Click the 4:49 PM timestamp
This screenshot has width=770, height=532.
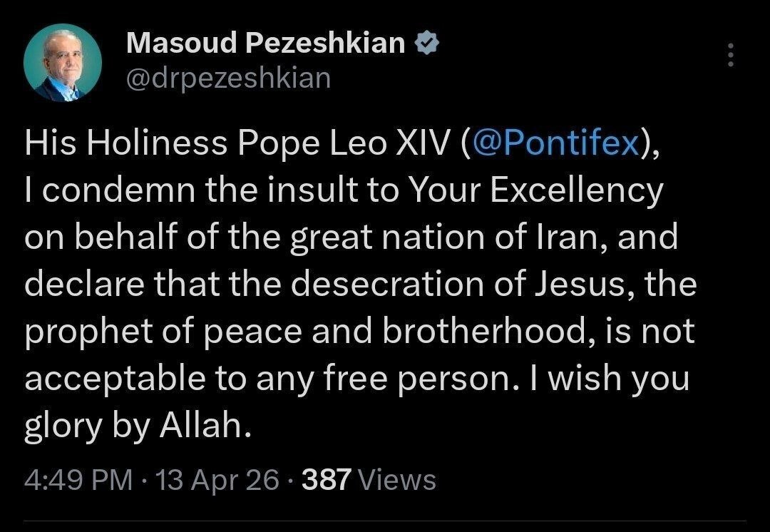point(77,480)
